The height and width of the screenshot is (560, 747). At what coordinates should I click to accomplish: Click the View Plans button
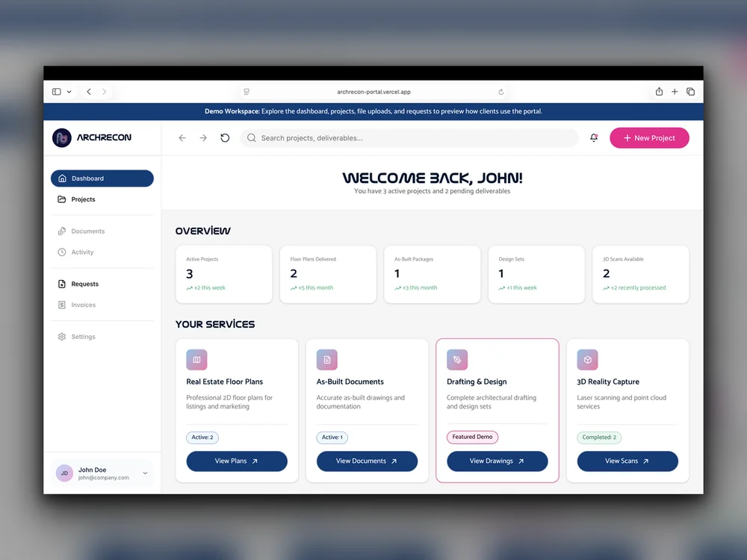[237, 461]
